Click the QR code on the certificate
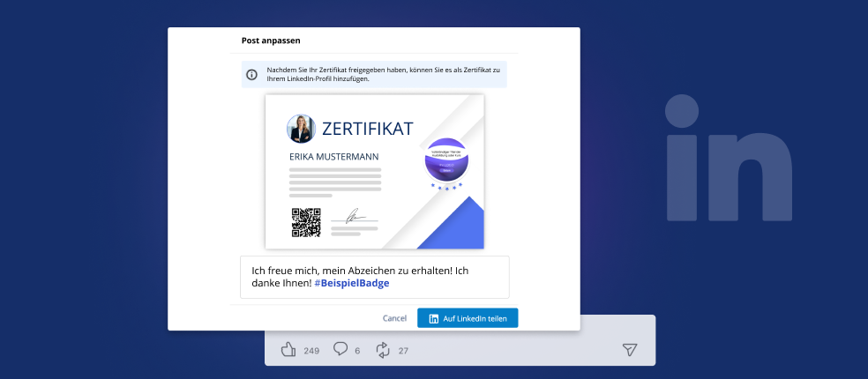This screenshot has width=868, height=379. [307, 222]
